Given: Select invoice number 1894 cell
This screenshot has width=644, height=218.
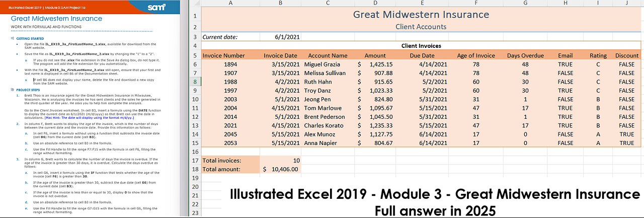Looking at the screenshot, I should pyautogui.click(x=230, y=64).
